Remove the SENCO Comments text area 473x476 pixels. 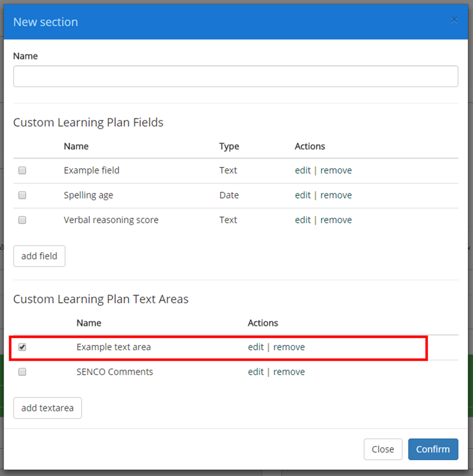click(x=289, y=372)
